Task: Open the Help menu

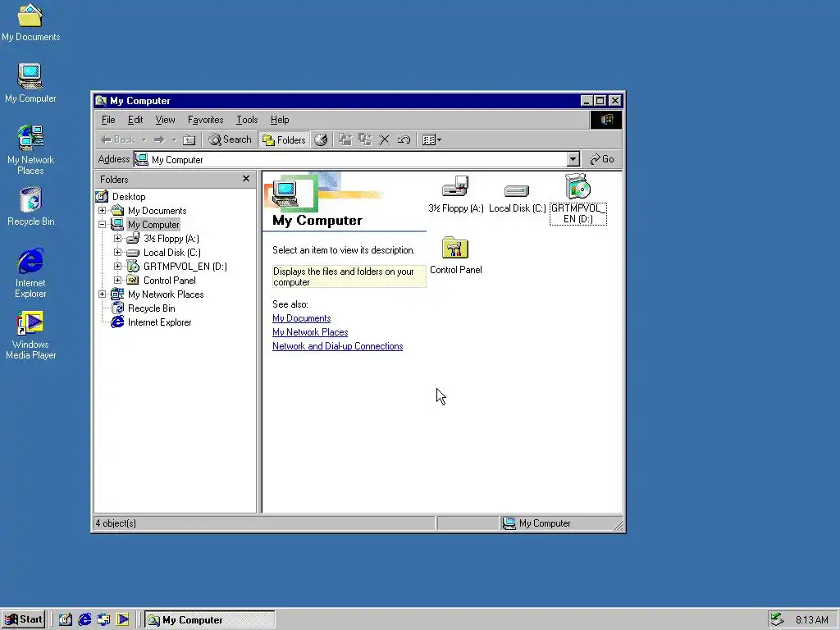Action: [280, 120]
